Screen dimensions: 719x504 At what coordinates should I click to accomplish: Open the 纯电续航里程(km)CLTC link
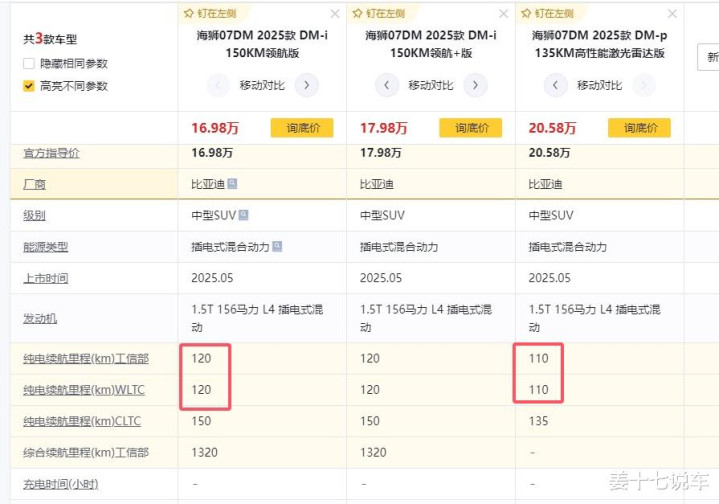click(x=82, y=421)
